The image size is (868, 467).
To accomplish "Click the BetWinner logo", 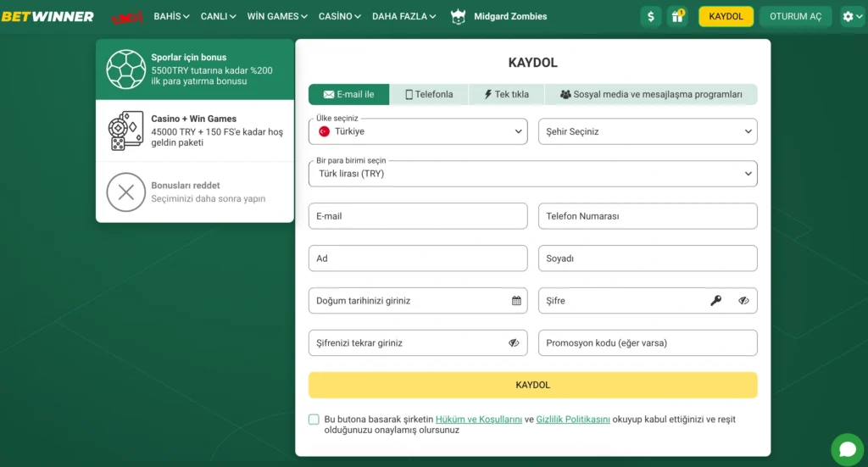I will pyautogui.click(x=47, y=16).
